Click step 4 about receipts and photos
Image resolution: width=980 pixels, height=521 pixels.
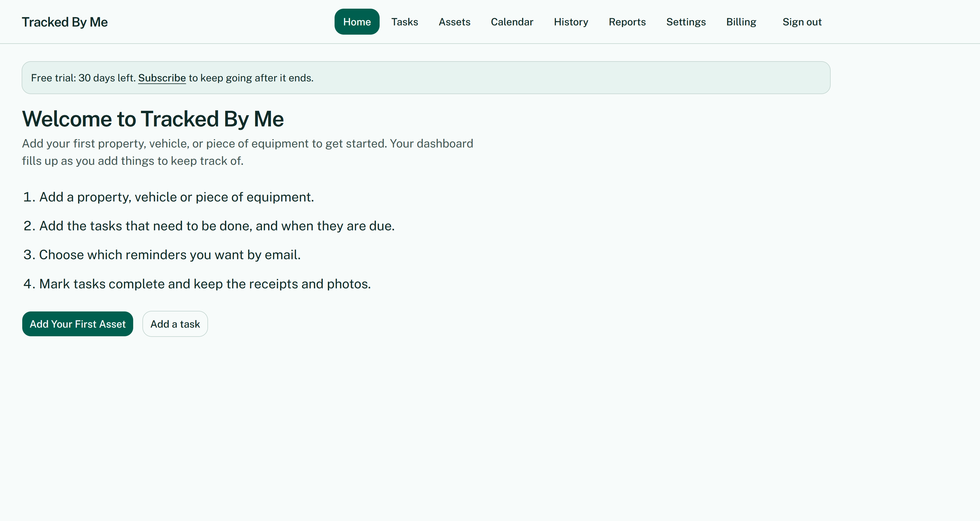tap(197, 284)
